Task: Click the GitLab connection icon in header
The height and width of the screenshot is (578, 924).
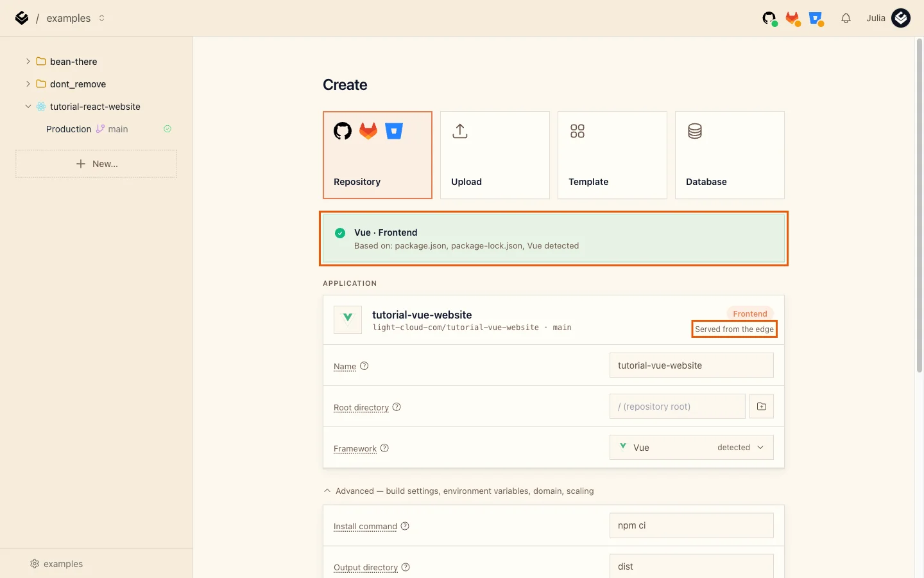Action: click(x=793, y=19)
